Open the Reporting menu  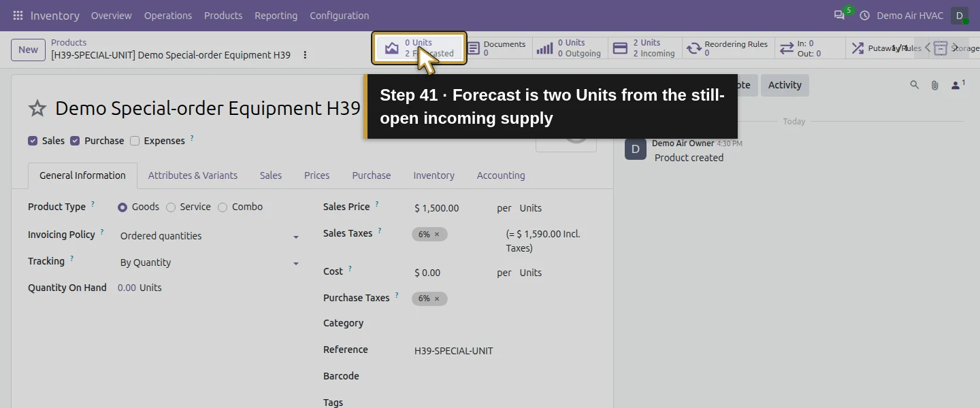(276, 15)
